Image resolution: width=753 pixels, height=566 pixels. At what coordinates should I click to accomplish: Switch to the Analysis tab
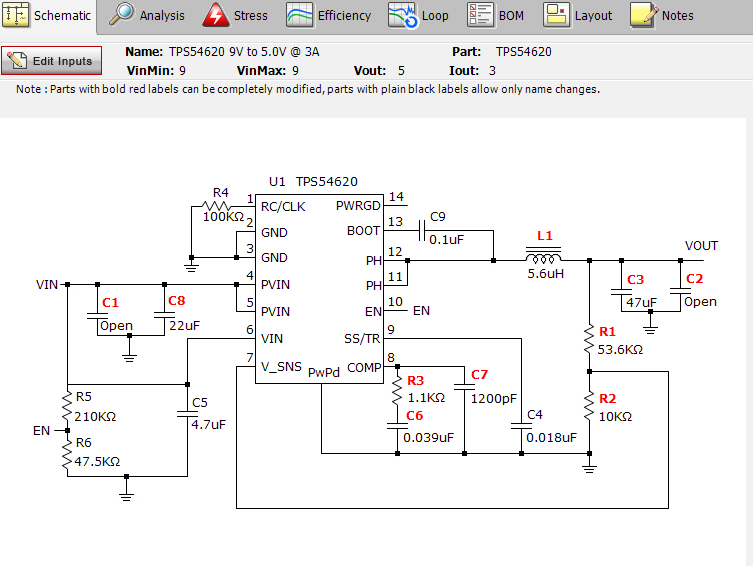pyautogui.click(x=146, y=16)
